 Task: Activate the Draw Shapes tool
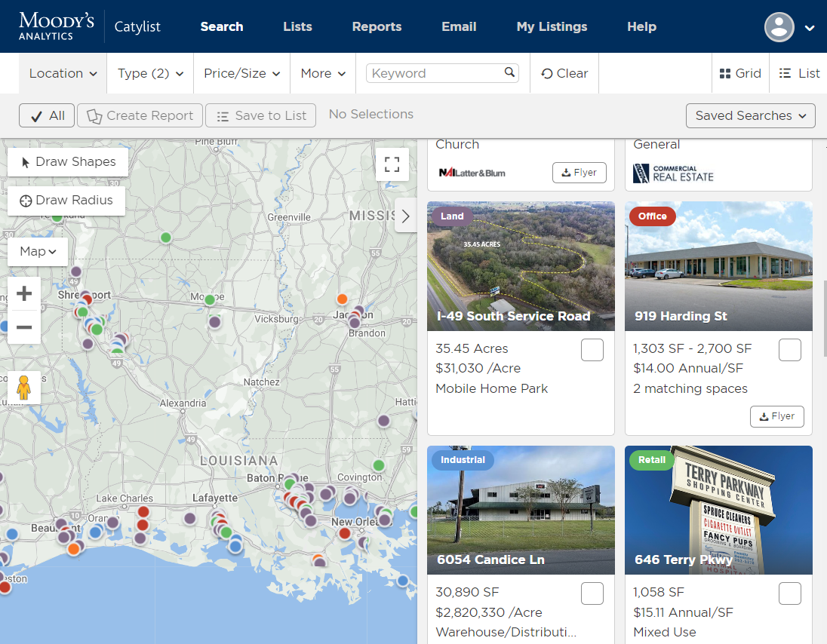pyautogui.click(x=68, y=162)
